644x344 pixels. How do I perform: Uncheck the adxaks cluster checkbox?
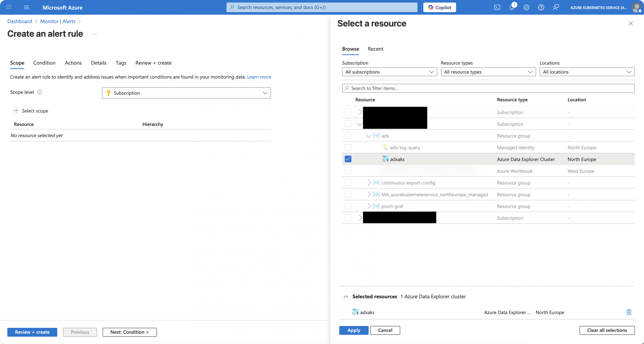(348, 159)
